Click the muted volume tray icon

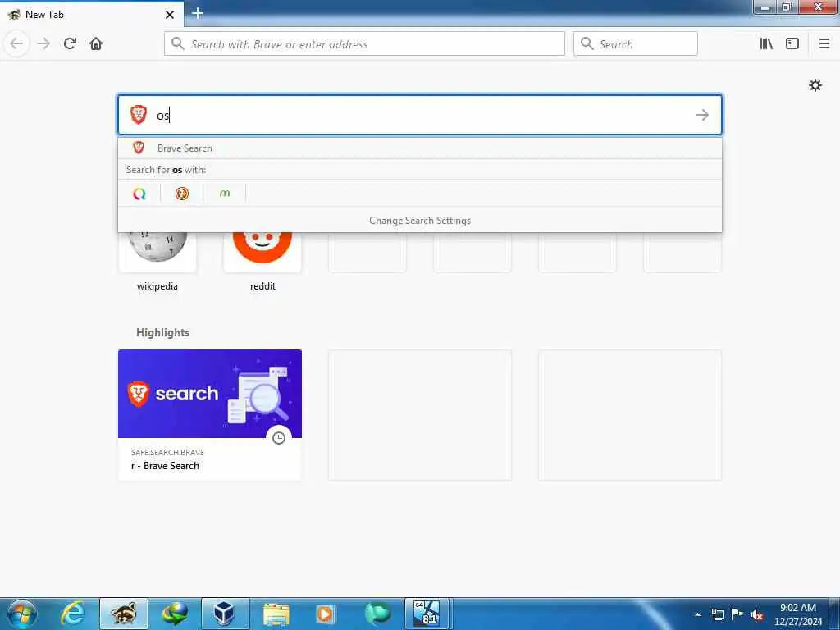tap(757, 614)
